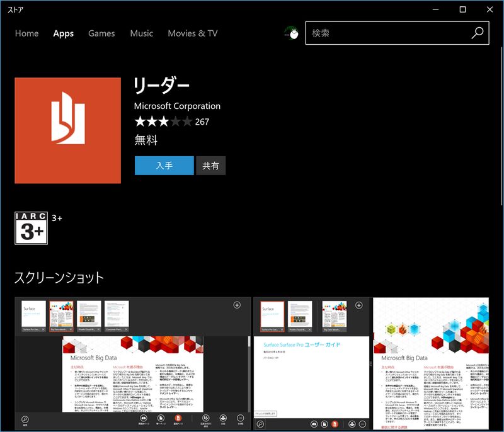
Task: Minimize the ストア window
Action: [435, 9]
